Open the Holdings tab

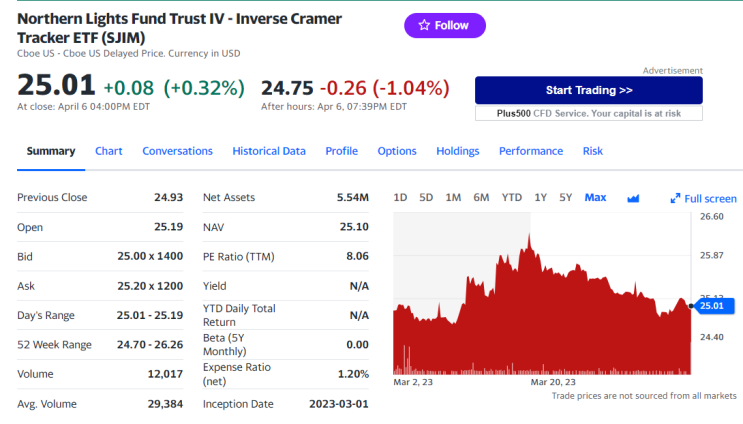point(458,151)
